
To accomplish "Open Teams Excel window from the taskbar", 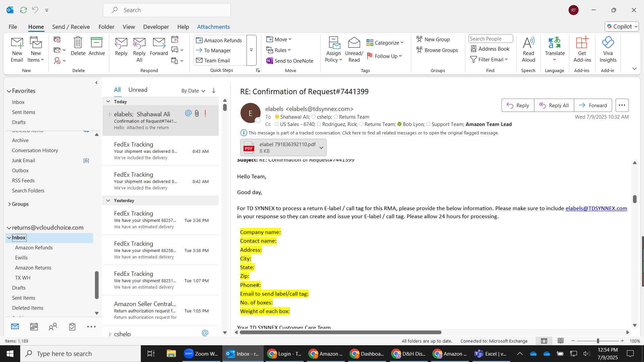I will click(x=491, y=354).
